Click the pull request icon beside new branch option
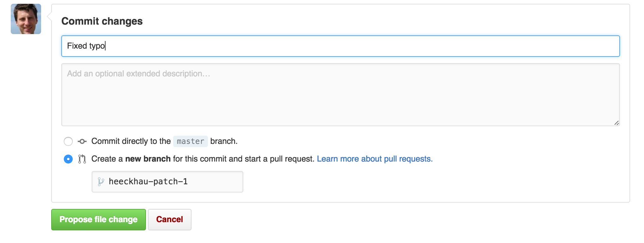Screen dimensions: 644x243 click(82, 159)
